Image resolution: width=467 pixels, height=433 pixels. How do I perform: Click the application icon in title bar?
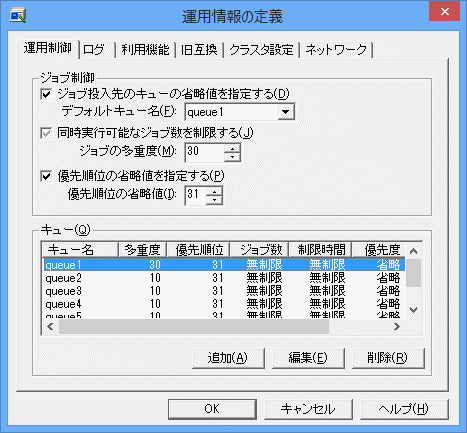tap(18, 16)
